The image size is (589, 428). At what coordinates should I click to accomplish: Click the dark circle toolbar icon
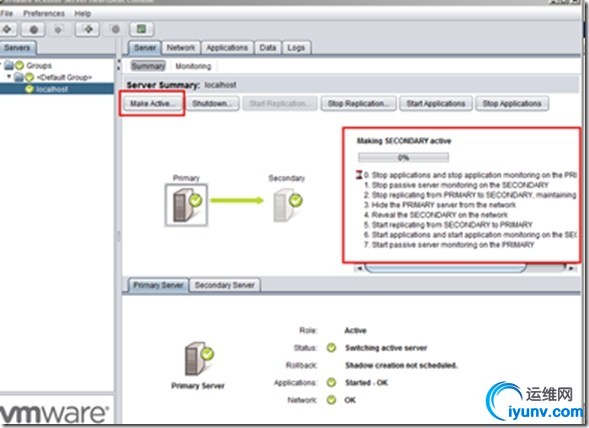pos(34,29)
